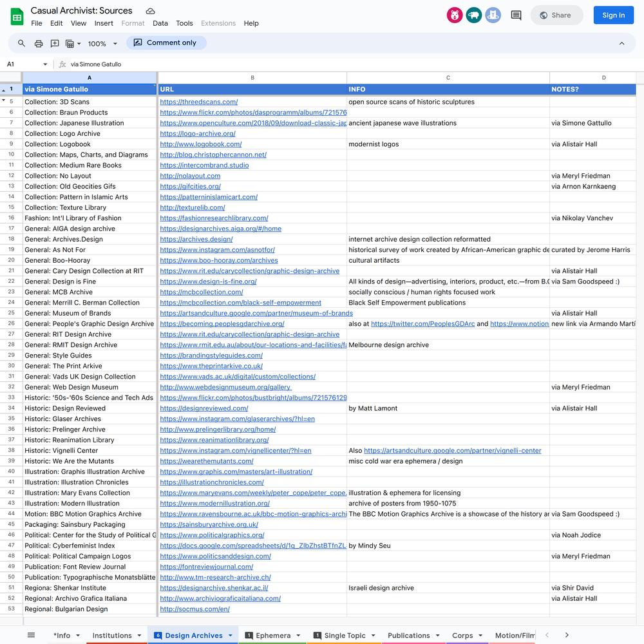Open the socmus.com/en link
The height and width of the screenshot is (644, 644).
pyautogui.click(x=194, y=609)
